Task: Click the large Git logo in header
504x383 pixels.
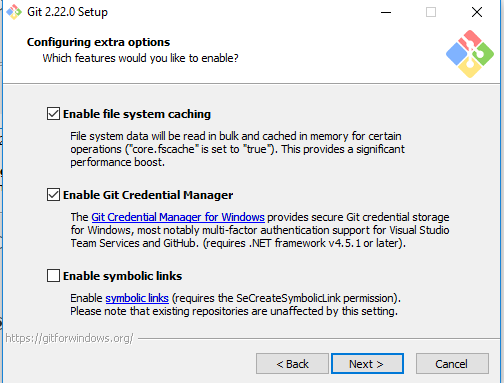Action: click(470, 54)
